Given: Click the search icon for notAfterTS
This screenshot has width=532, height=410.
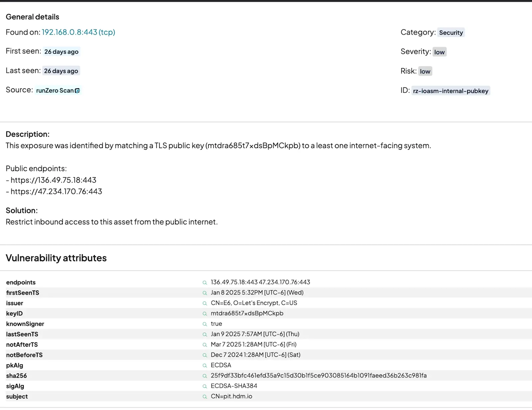Looking at the screenshot, I should 205,345.
